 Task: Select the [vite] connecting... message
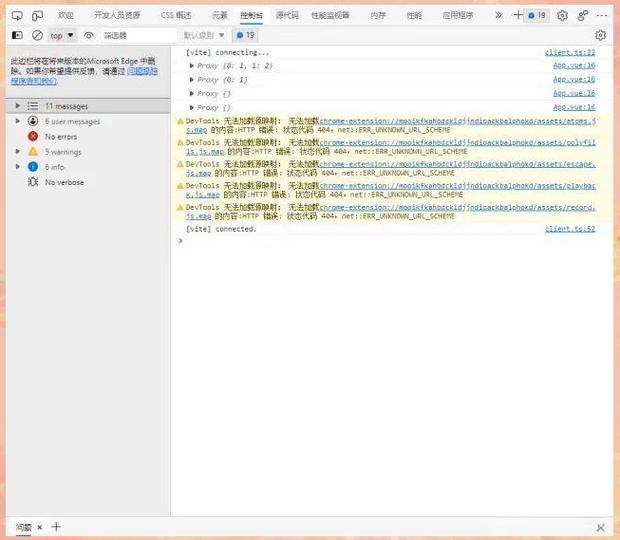coord(228,52)
